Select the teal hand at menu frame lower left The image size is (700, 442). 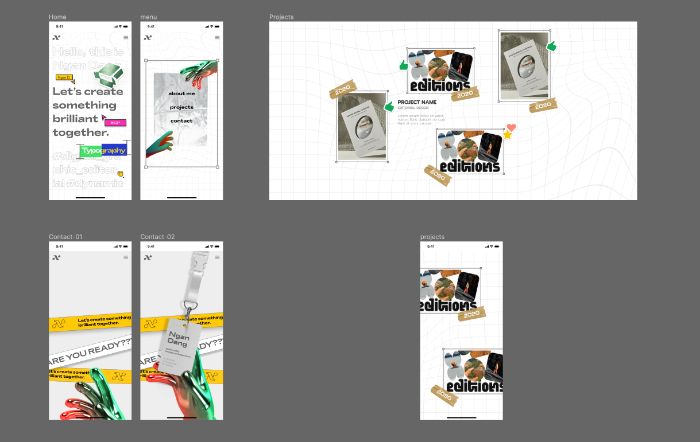159,145
